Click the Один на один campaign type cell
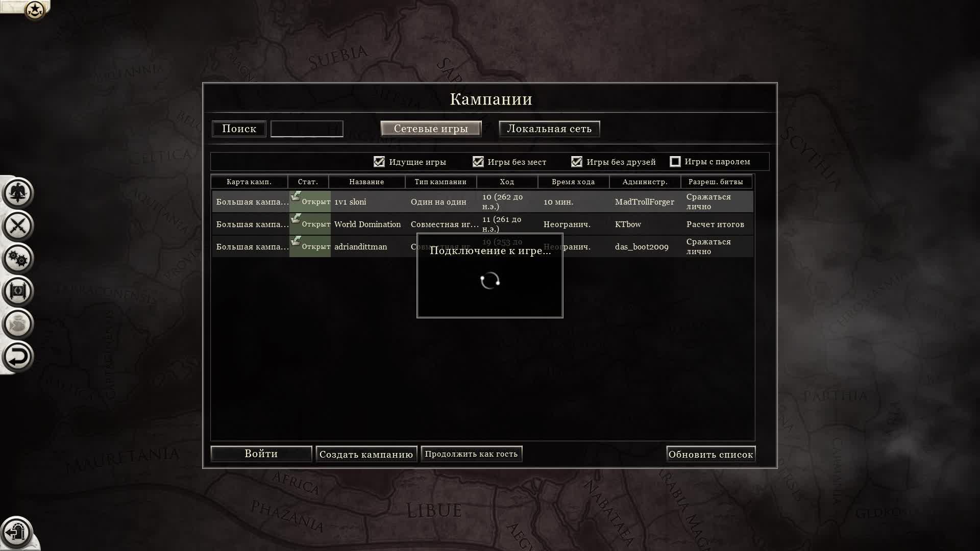Viewport: 980px width, 551px height. 438,202
